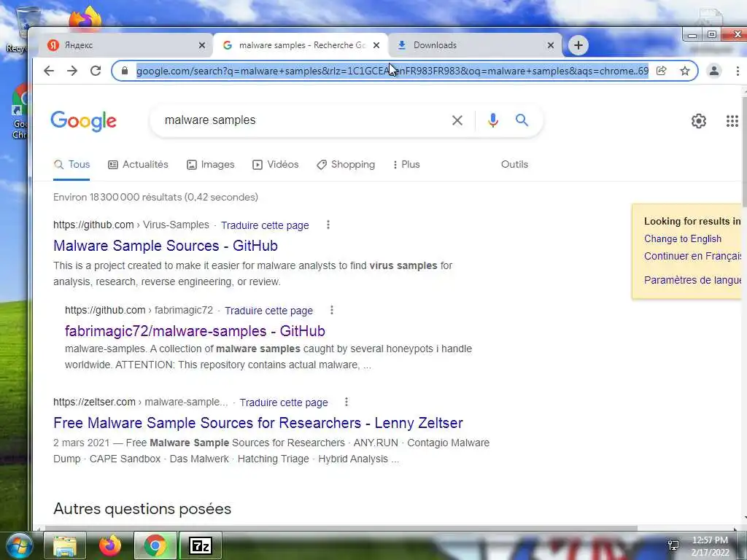Image resolution: width=747 pixels, height=560 pixels.
Task: Open 7-Zip from the taskbar
Action: click(x=201, y=545)
